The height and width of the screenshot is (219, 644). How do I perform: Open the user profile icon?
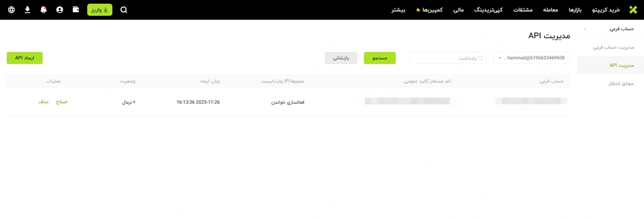pyautogui.click(x=59, y=10)
